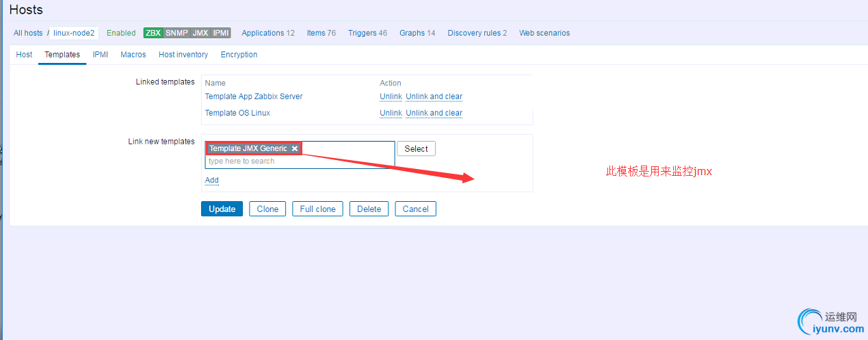Click the Link new templates label
This screenshot has width=868, height=340.
point(161,142)
